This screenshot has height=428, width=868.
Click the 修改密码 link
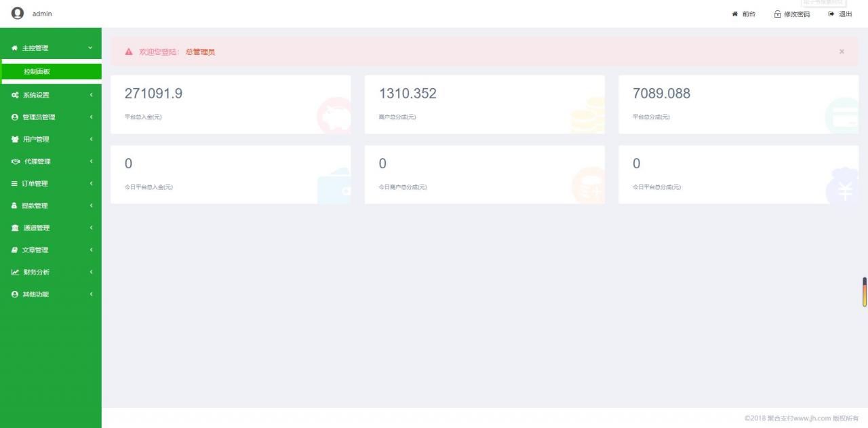point(797,14)
